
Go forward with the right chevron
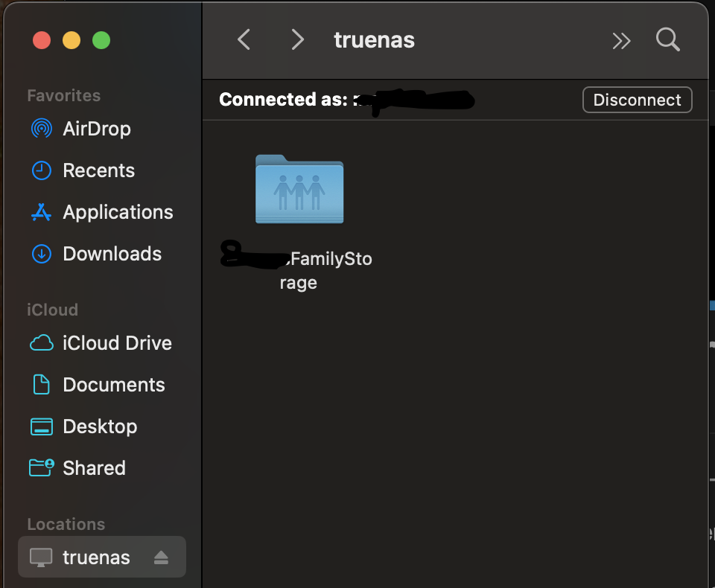[x=297, y=39]
